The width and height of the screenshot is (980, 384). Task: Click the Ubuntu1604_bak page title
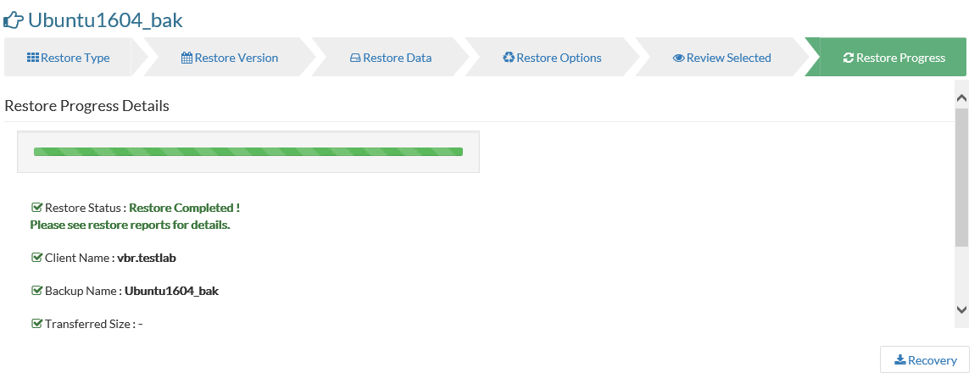pos(105,19)
